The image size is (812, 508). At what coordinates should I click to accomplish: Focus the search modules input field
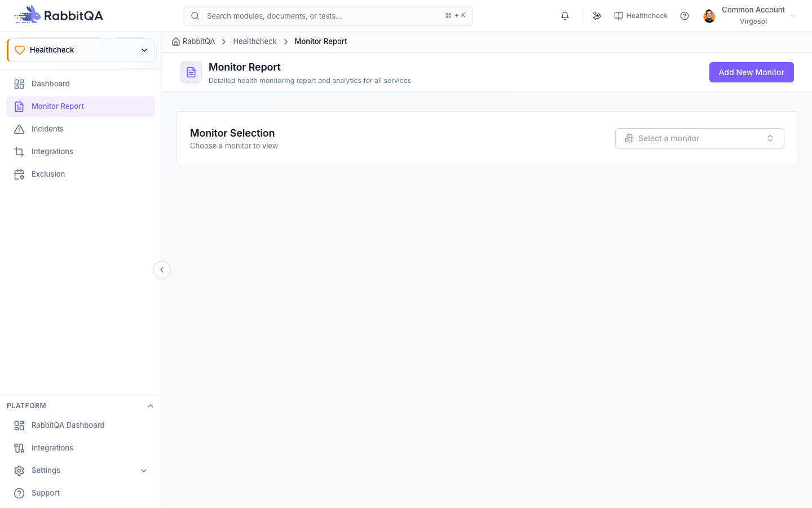tap(328, 16)
